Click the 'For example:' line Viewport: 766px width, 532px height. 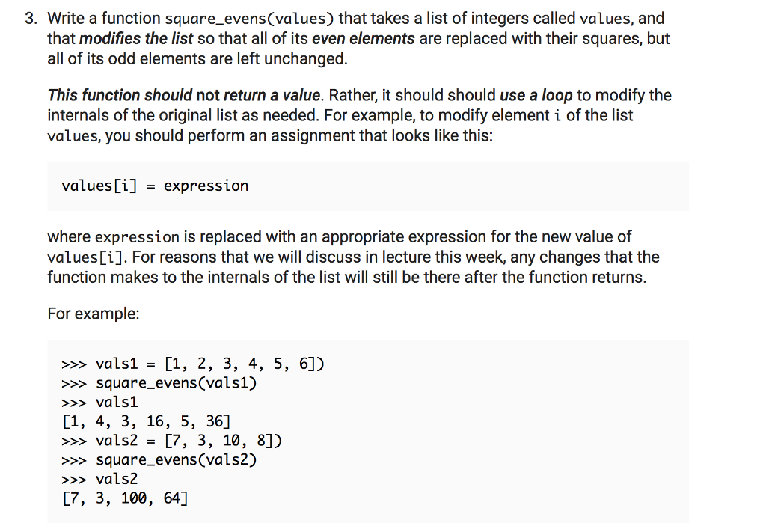(x=94, y=314)
